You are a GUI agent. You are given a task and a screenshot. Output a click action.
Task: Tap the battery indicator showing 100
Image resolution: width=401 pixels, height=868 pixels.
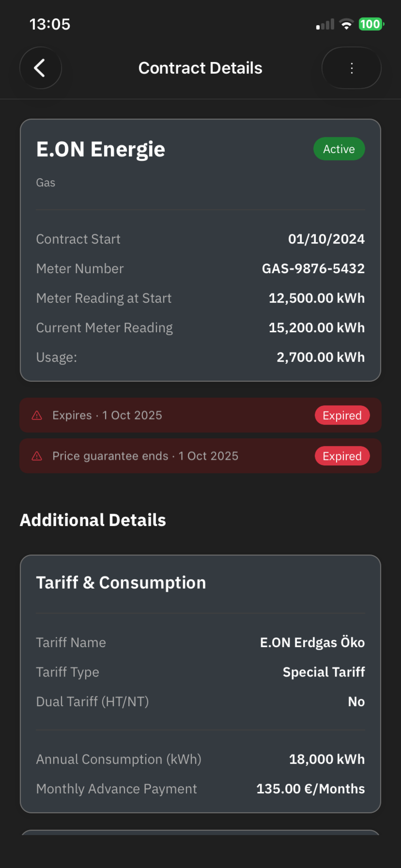pyautogui.click(x=371, y=24)
